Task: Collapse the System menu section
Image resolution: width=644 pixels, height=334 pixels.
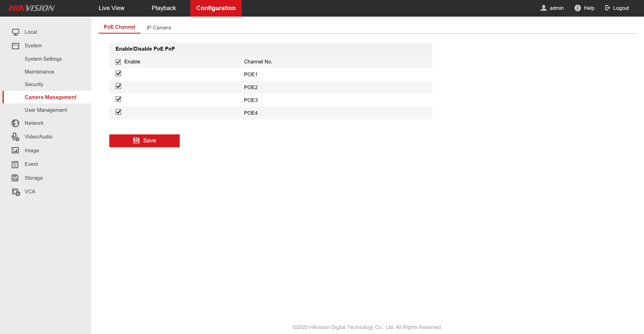Action: [x=33, y=46]
